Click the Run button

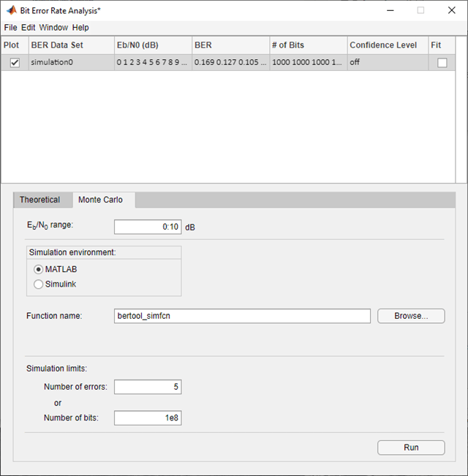pyautogui.click(x=411, y=447)
